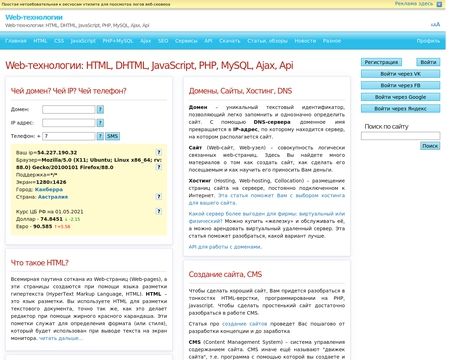Screen dimensions: 450x360
Task: Open the Австралия country link
Action: 53,197
